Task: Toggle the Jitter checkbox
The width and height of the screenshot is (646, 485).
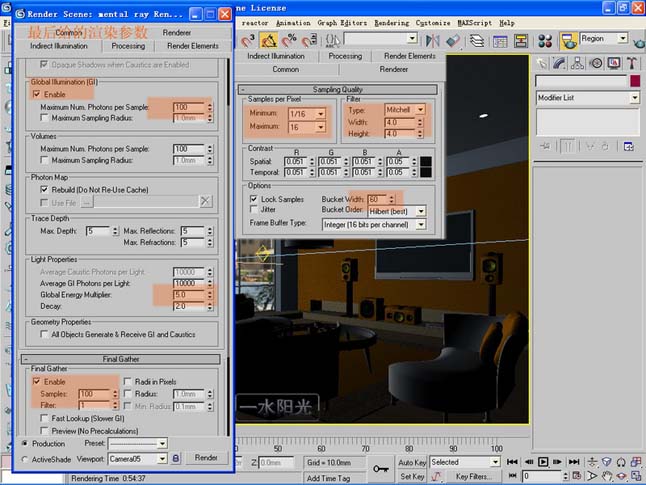Action: click(x=254, y=210)
